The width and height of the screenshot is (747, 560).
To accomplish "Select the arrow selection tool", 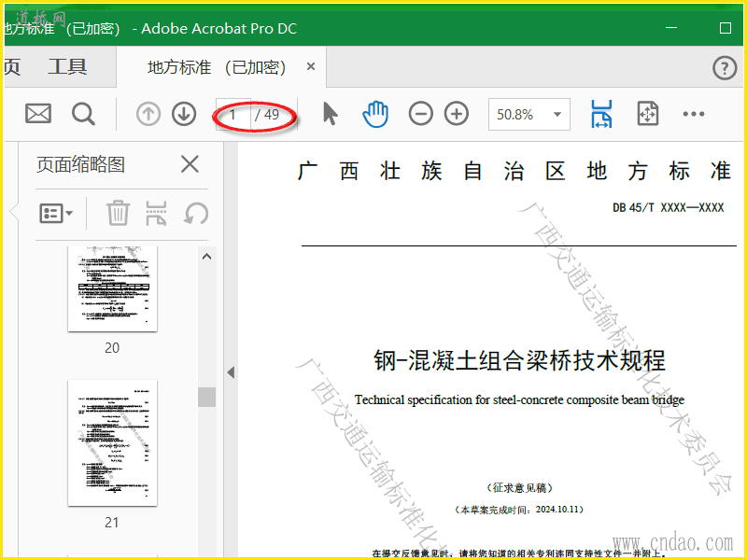I will [x=330, y=114].
